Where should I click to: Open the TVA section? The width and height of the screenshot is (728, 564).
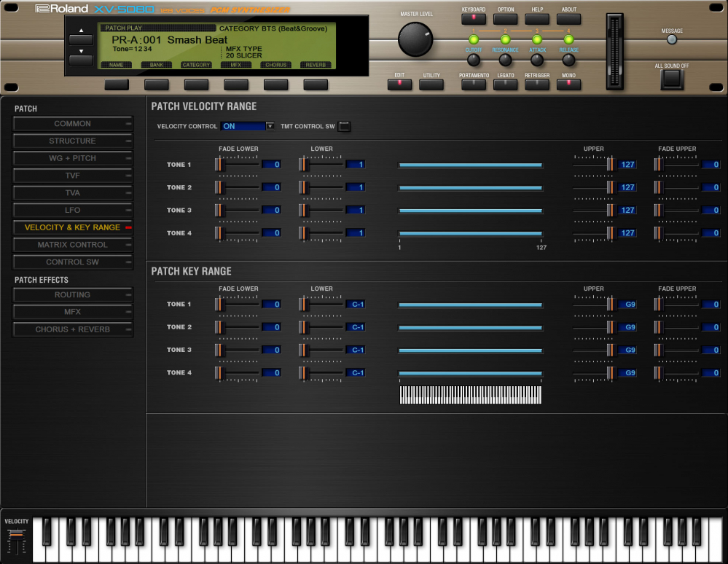tap(73, 192)
